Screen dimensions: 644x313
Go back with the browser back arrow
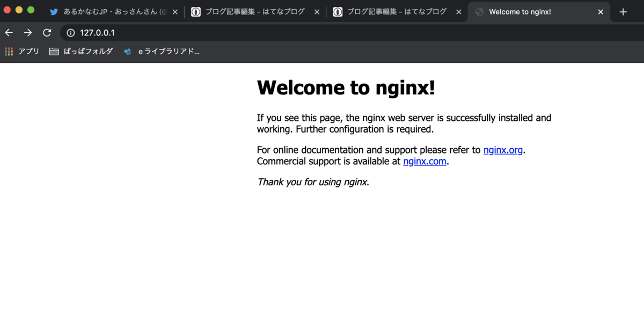[9, 33]
